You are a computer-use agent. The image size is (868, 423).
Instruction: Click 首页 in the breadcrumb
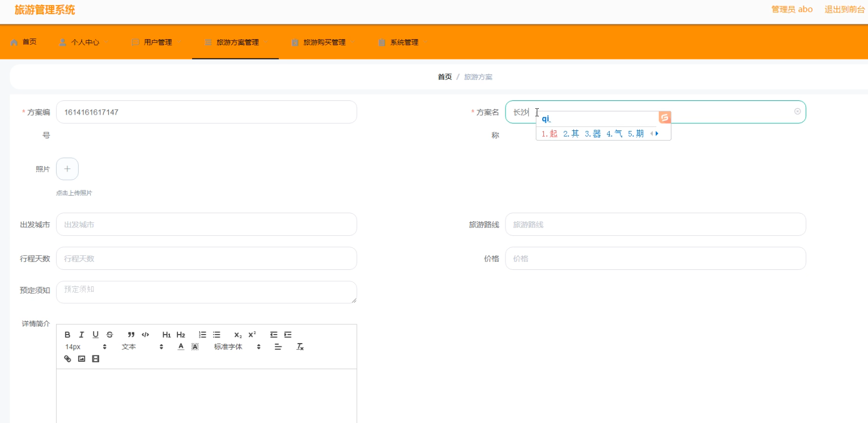click(445, 77)
